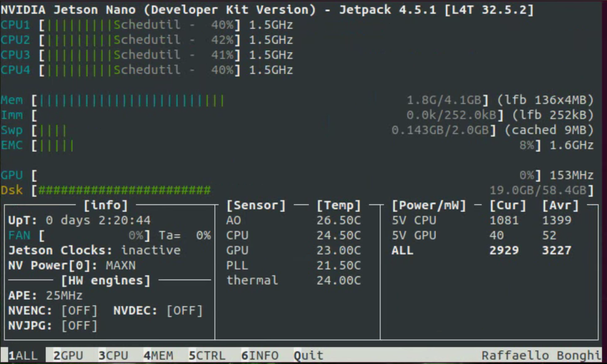
Task: Click the EMC 1.6GHz frequency
Action: click(572, 145)
